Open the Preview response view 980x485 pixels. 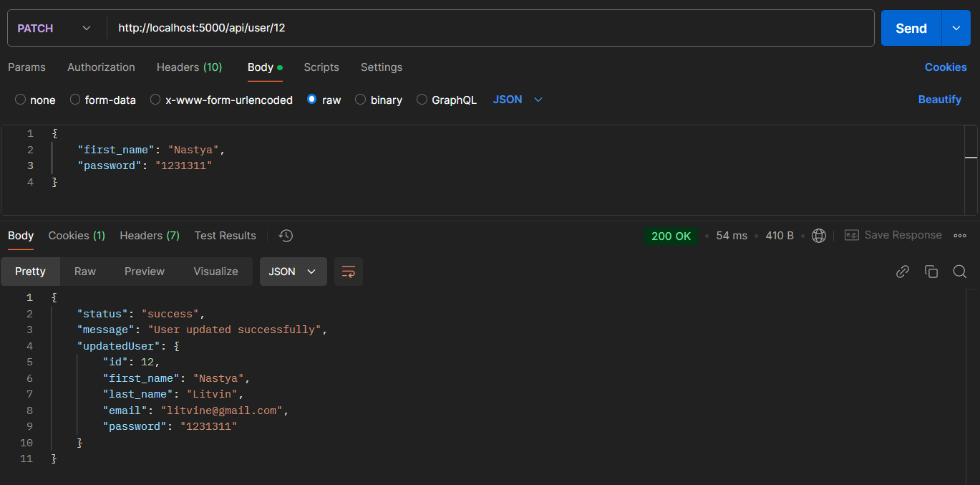145,272
